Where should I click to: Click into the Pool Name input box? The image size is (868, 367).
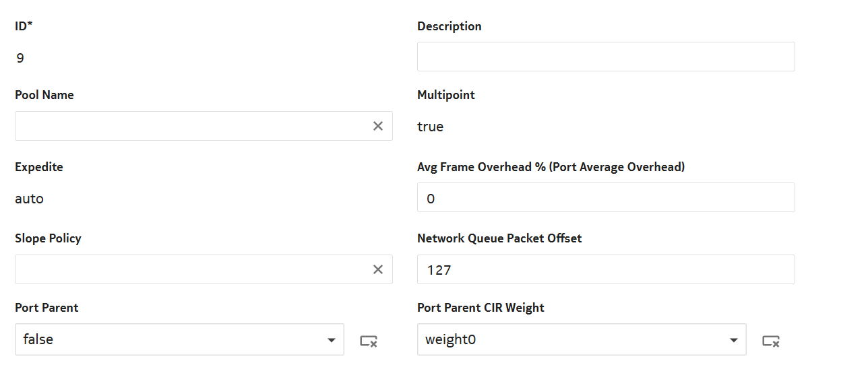pyautogui.click(x=189, y=126)
